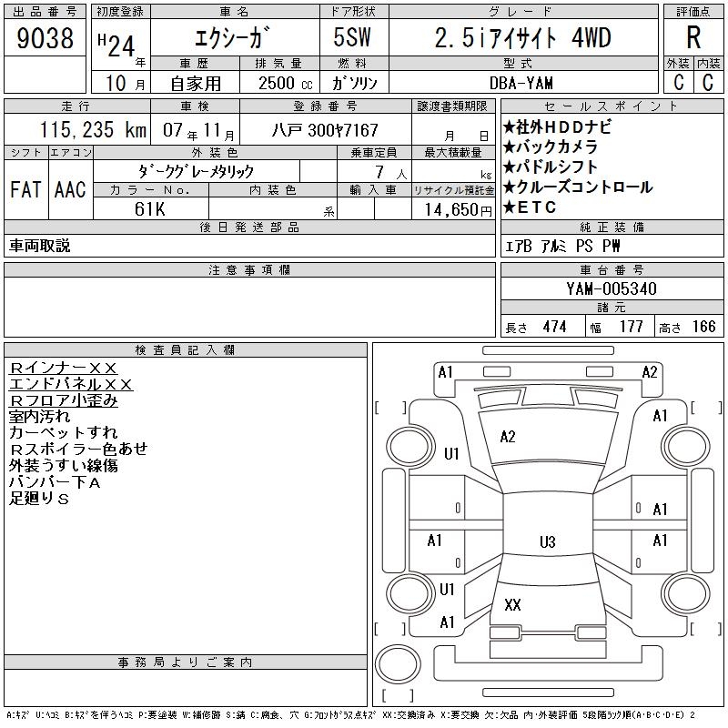Select lot number 9038
The image size is (728, 728).
(x=45, y=39)
